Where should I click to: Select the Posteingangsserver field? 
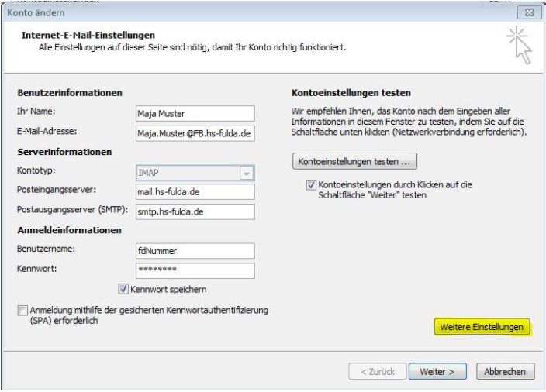pos(191,189)
